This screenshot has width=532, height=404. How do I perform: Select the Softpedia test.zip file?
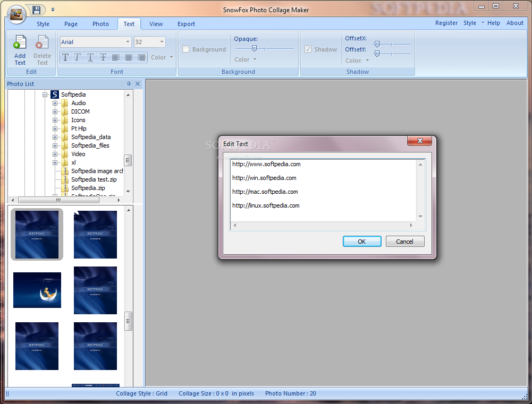[94, 179]
